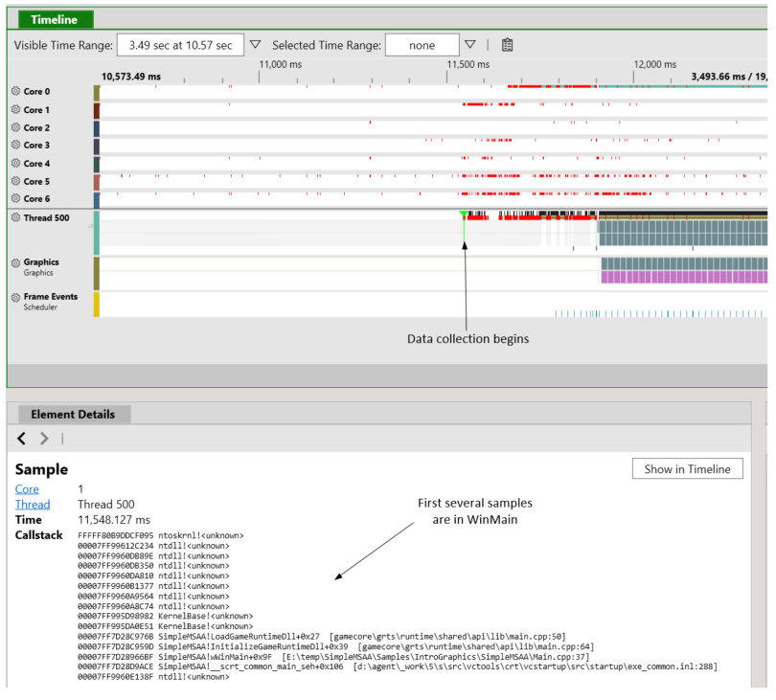Follow the Thread link in Sample details
This screenshot has height=700, width=776.
point(33,504)
